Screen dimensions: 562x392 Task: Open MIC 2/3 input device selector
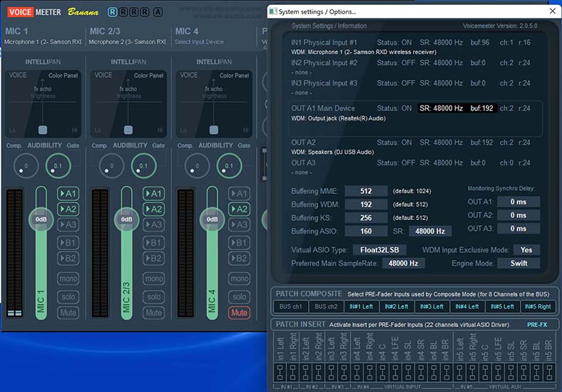click(127, 42)
